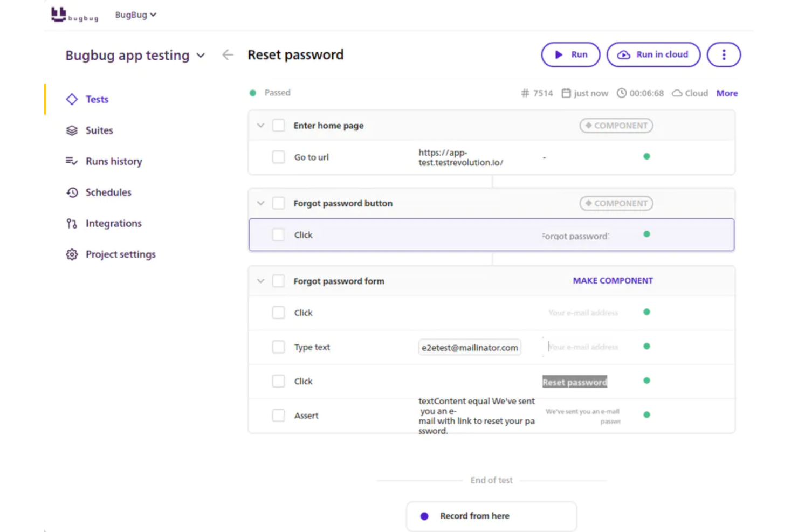
Task: Open the Tests section icon in sidebar
Action: coord(72,99)
